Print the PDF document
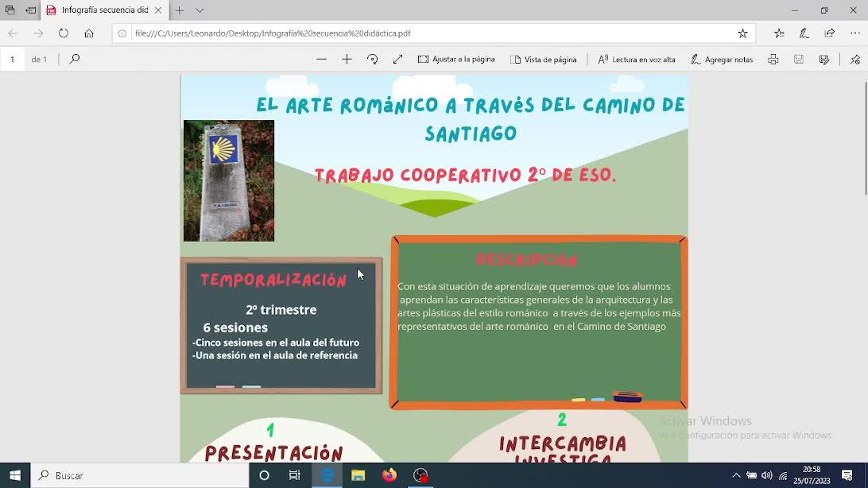Viewport: 868px width, 488px height. [x=773, y=60]
